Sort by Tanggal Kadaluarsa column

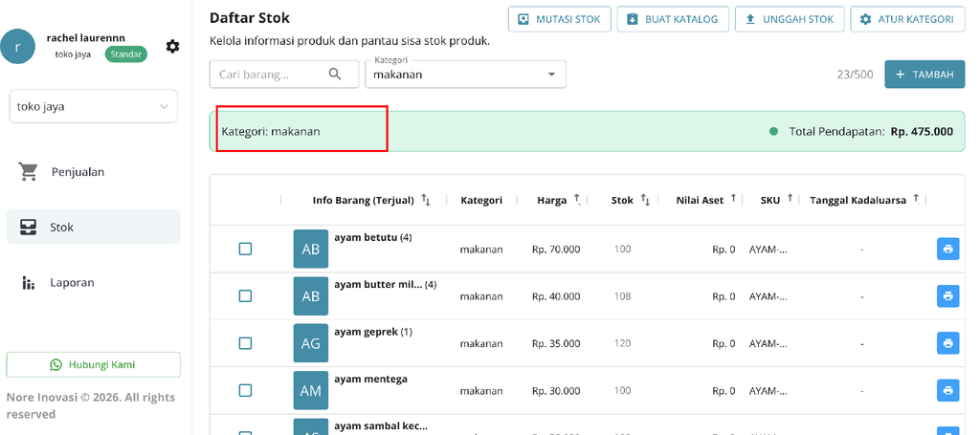(x=916, y=200)
